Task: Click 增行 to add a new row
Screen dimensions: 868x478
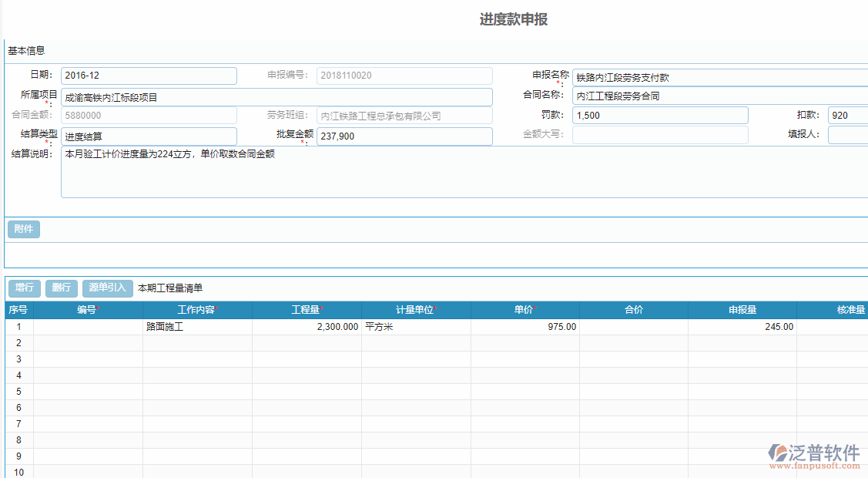Action: click(x=24, y=288)
